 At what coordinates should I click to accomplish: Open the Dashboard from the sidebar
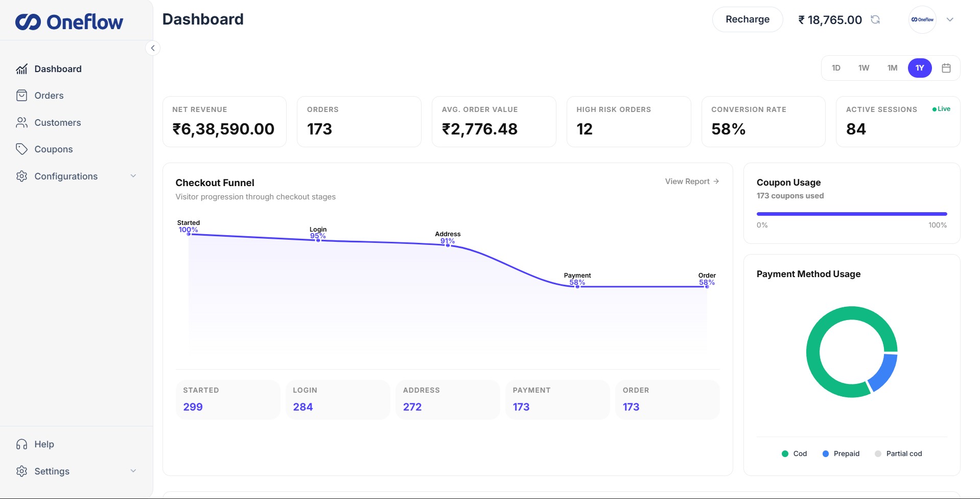(57, 69)
